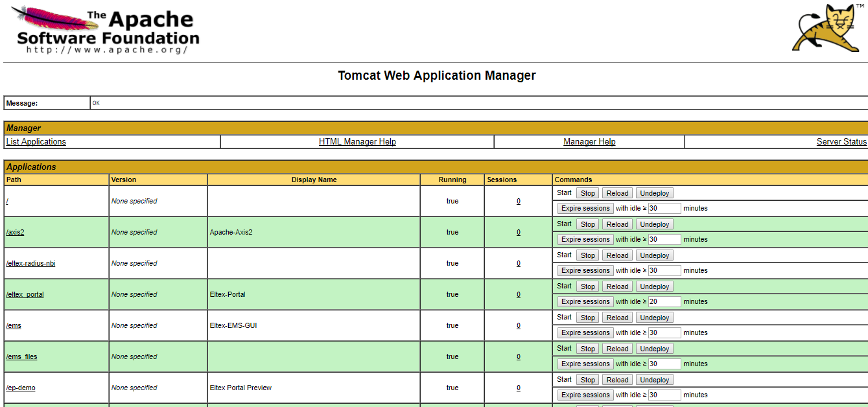Open the /axis2 application path

(15, 232)
